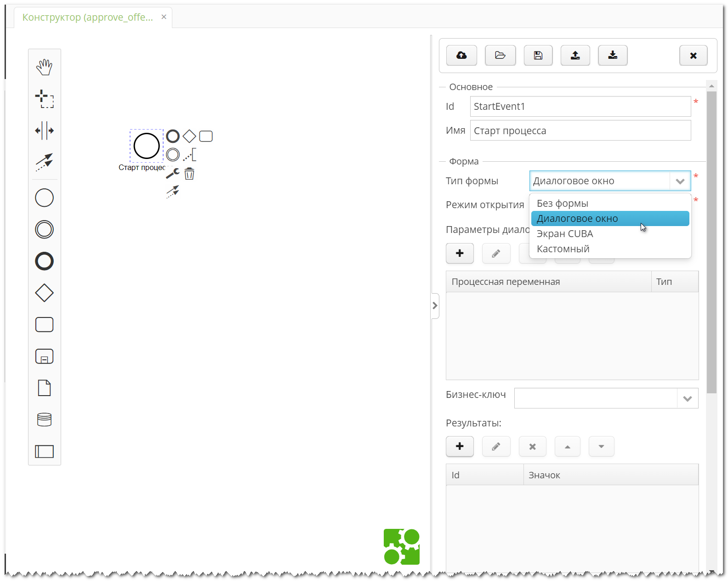728x584 pixels.
Task: Create an end event from palette
Action: pyautogui.click(x=45, y=261)
